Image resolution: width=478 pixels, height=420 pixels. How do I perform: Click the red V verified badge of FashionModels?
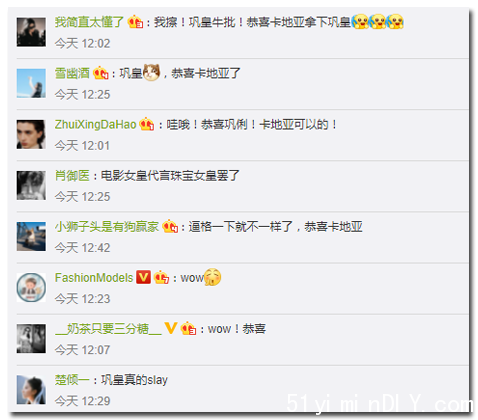143,277
